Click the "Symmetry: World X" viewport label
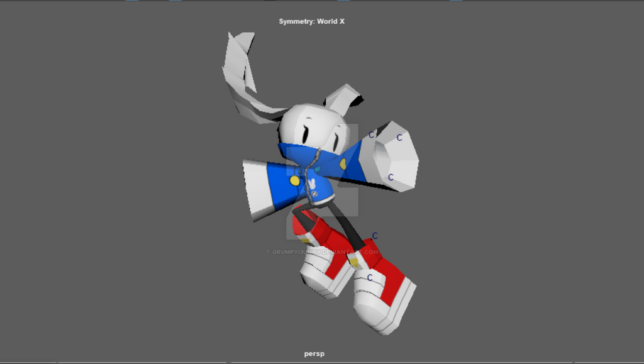The width and height of the screenshot is (644, 364). [x=312, y=21]
